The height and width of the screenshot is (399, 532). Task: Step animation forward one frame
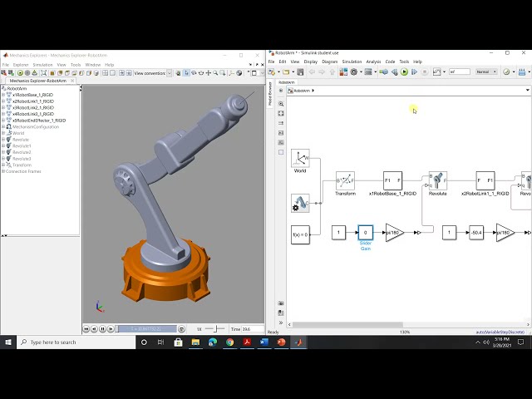coord(111,329)
